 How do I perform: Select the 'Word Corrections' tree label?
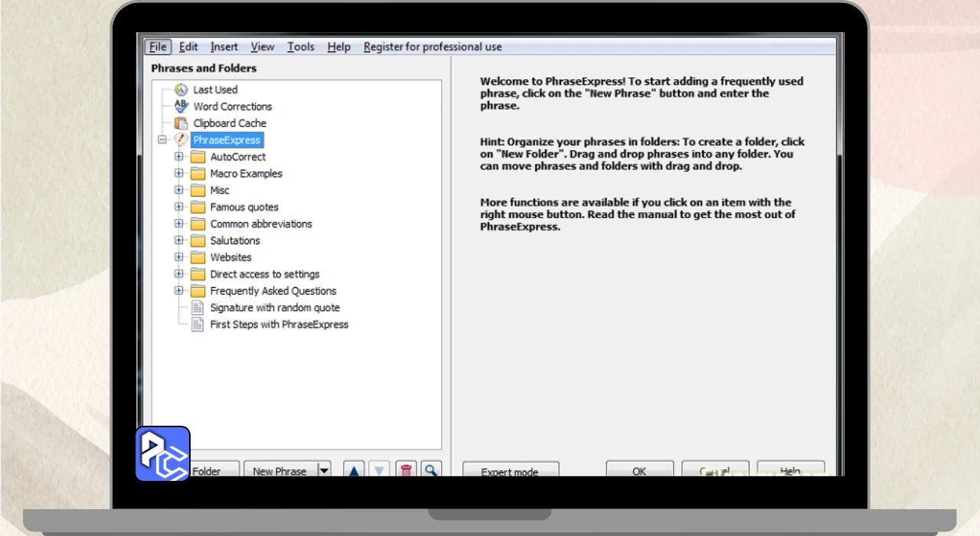coord(233,106)
